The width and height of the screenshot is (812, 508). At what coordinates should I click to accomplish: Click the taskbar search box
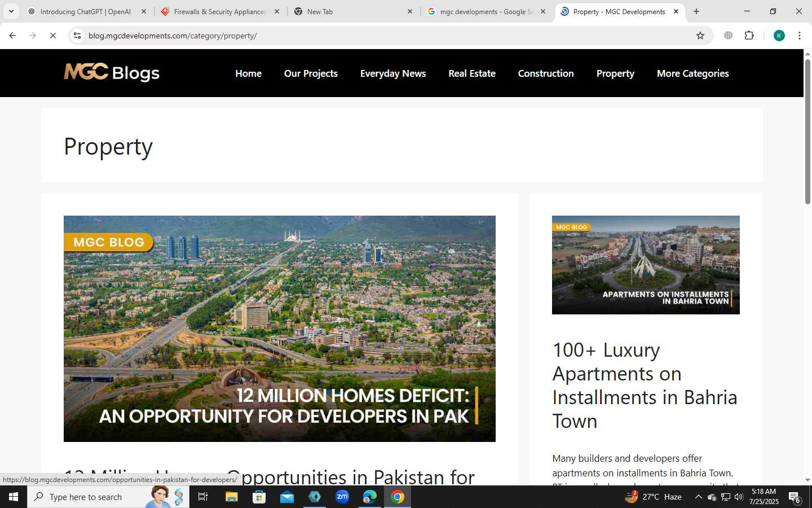pyautogui.click(x=108, y=497)
